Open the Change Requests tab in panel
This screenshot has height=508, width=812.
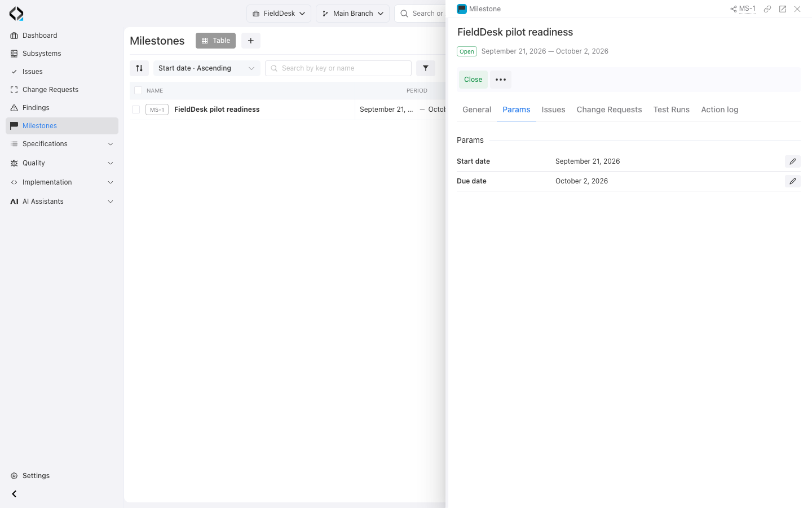point(609,110)
